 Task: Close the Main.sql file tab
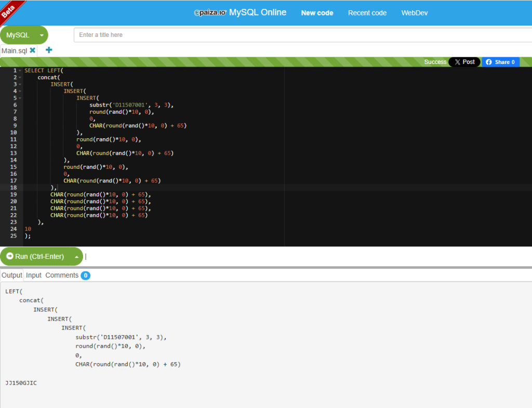pyautogui.click(x=33, y=50)
